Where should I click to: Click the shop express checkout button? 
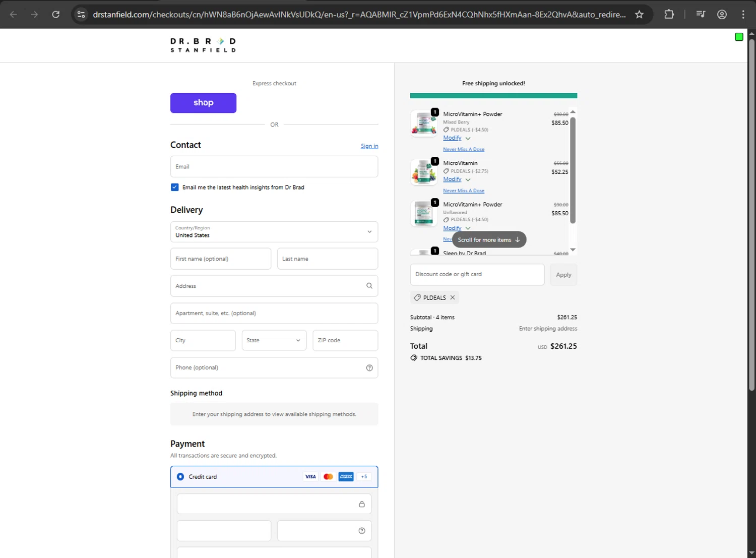(x=203, y=103)
